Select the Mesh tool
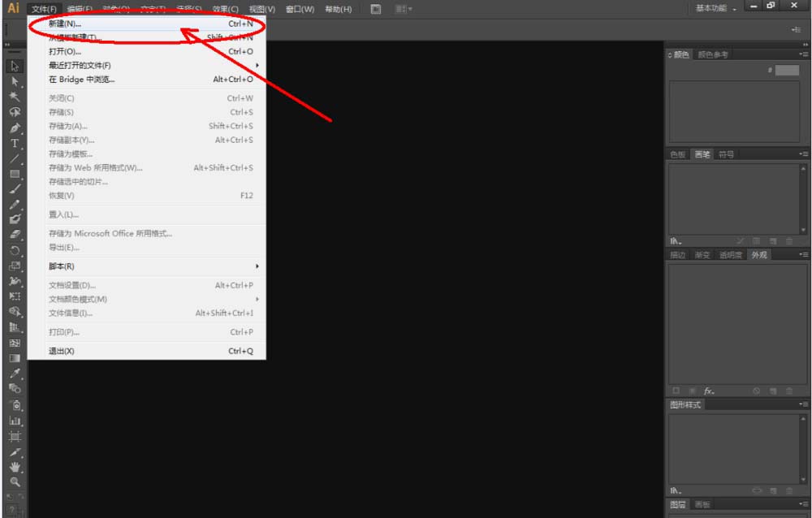812x518 pixels. click(15, 343)
